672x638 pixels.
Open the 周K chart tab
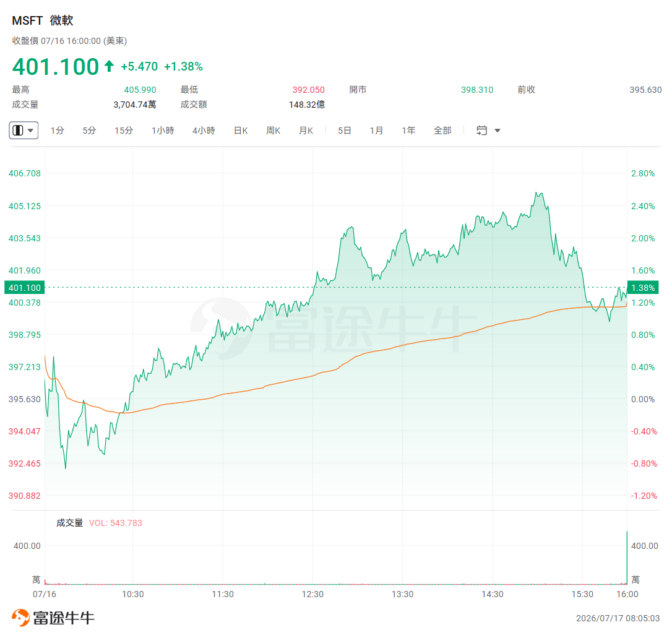pyautogui.click(x=273, y=131)
